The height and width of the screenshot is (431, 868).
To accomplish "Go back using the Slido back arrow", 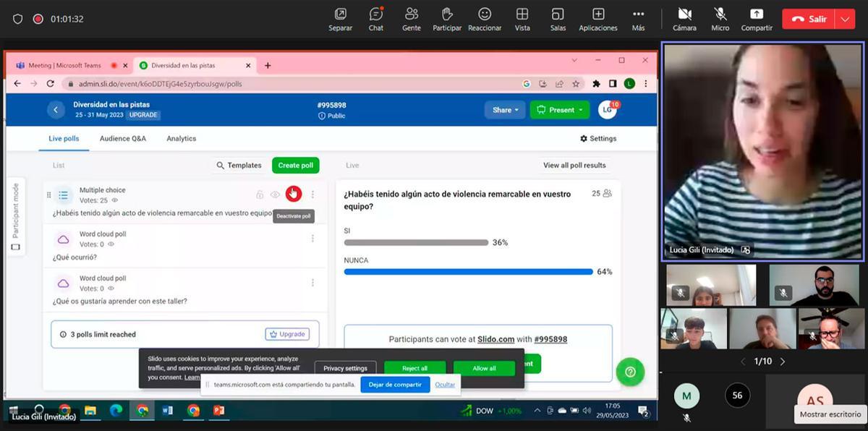I will pos(56,110).
